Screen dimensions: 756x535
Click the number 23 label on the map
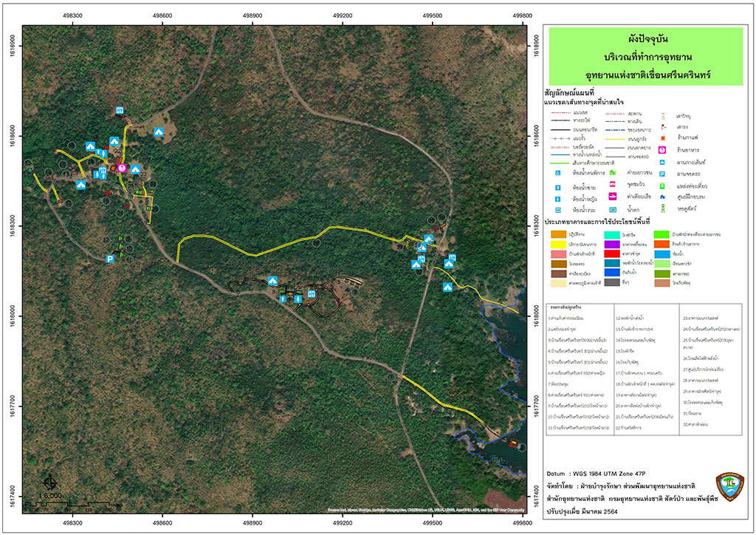[142, 174]
